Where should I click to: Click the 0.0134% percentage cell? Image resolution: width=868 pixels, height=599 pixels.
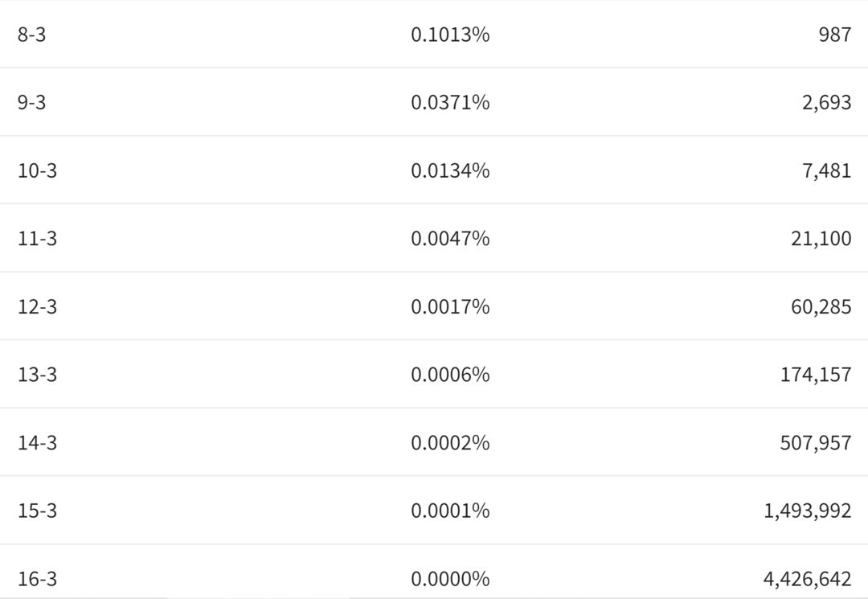(x=450, y=170)
